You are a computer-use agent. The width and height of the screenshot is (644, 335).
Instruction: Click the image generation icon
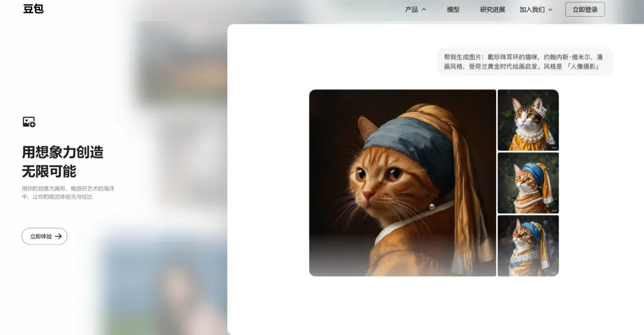[29, 122]
